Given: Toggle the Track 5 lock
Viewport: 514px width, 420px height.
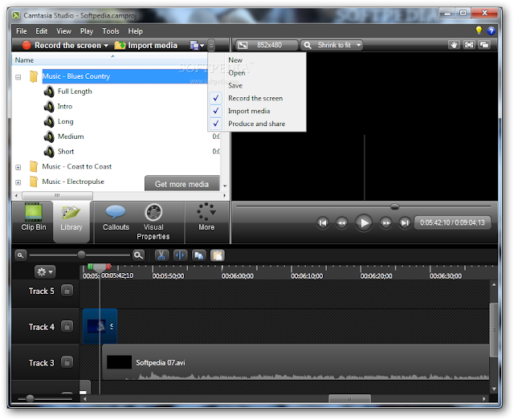Looking at the screenshot, I should [67, 291].
